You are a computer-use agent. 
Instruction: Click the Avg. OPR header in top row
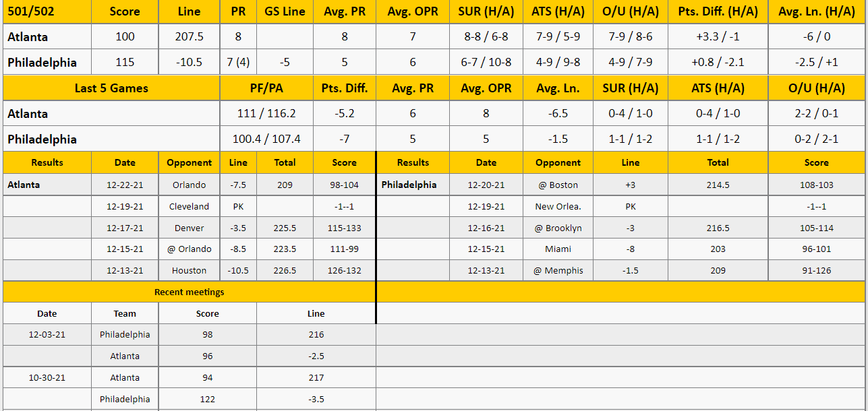[x=413, y=11]
